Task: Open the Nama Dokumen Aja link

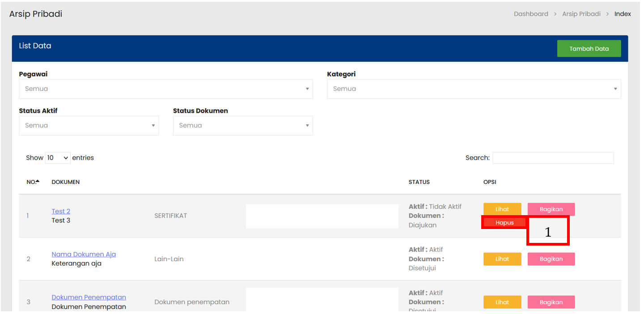Action: 84,254
